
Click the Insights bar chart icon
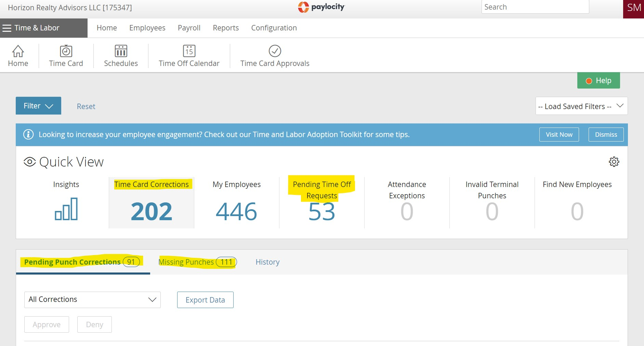pos(66,209)
